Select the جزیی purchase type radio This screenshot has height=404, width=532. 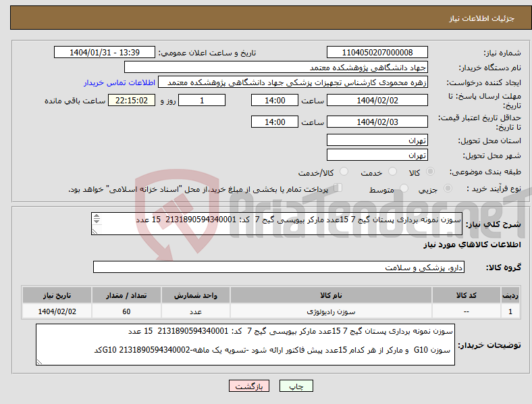coord(448,188)
